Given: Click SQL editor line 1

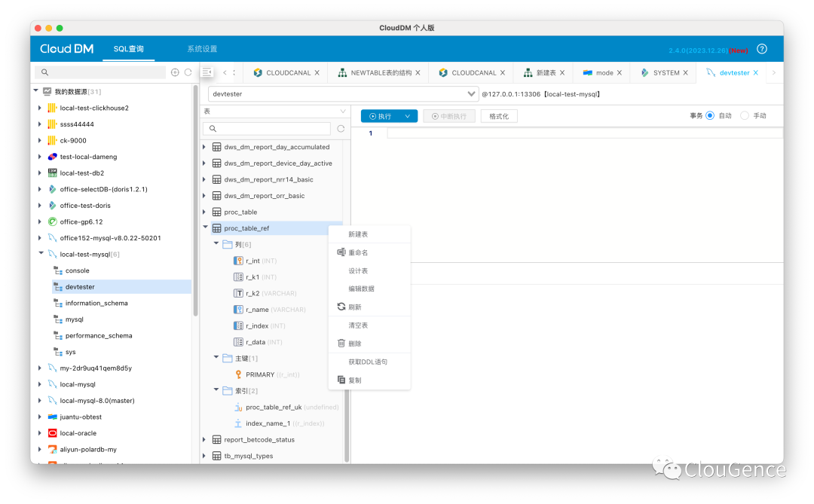Looking at the screenshot, I should (x=585, y=133).
